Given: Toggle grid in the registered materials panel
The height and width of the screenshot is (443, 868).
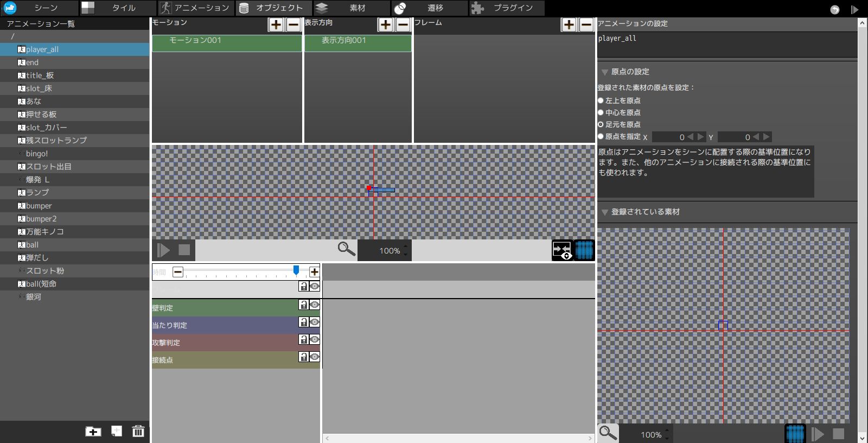Looking at the screenshot, I should [795, 434].
